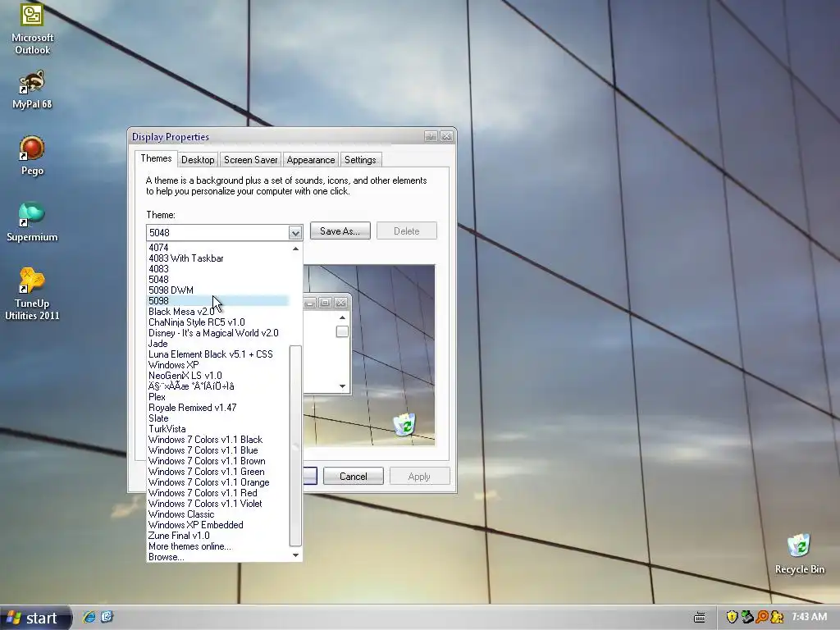
Task: Collapse the Theme combo box arrow
Action: pos(294,232)
